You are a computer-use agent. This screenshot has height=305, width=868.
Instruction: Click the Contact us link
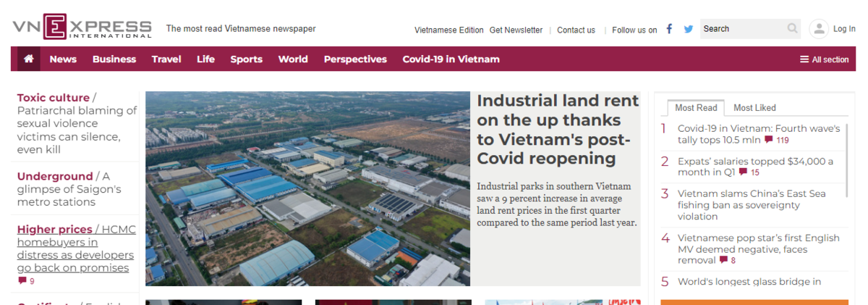(x=576, y=30)
